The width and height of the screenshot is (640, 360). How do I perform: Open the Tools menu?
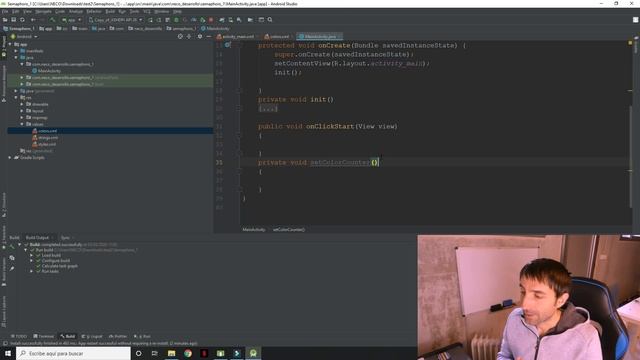(x=134, y=11)
